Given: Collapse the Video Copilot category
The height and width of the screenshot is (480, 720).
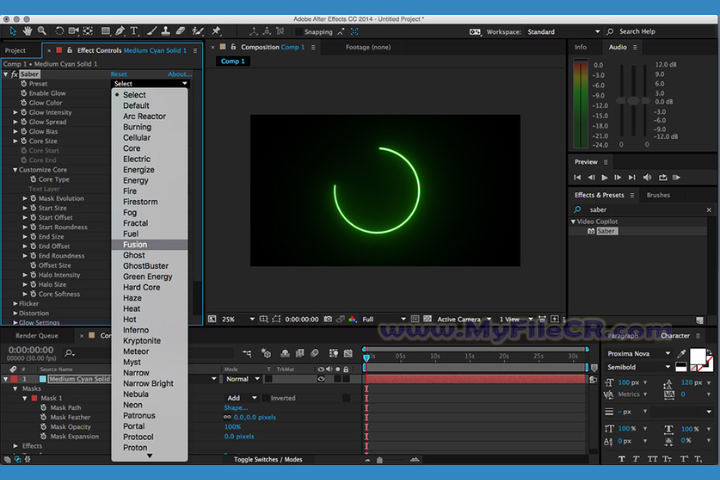Looking at the screenshot, I should click(574, 221).
